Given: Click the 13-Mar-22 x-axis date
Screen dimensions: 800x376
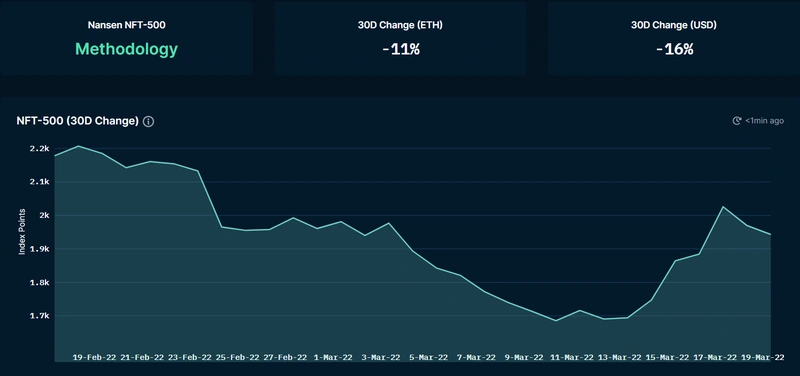Looking at the screenshot, I should click(x=619, y=358).
